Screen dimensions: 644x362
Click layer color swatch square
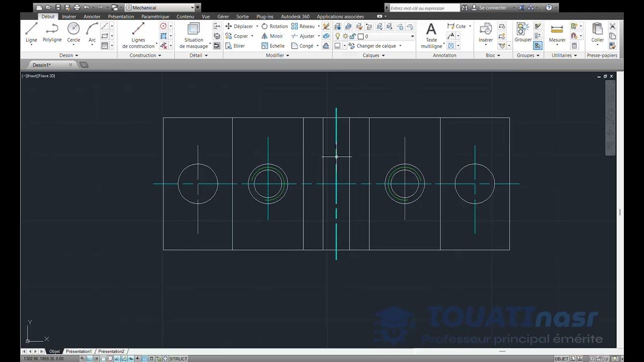pyautogui.click(x=360, y=36)
